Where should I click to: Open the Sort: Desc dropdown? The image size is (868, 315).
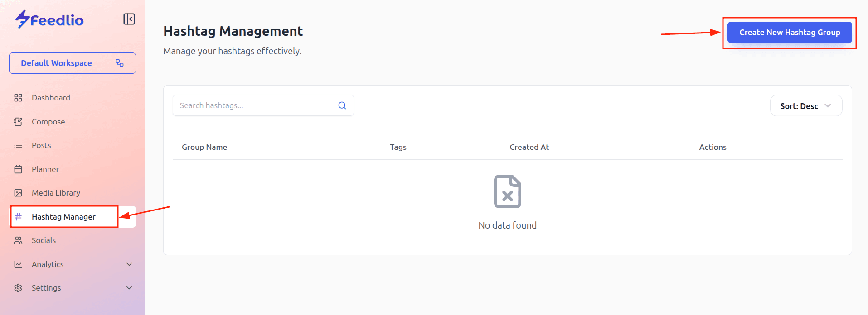pos(805,106)
